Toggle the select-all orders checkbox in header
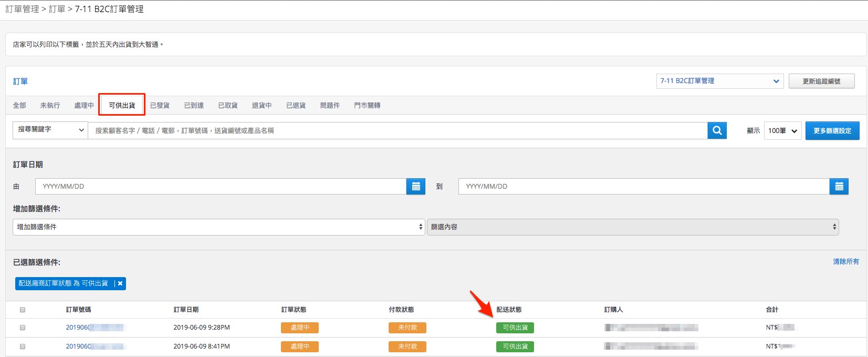868x357 pixels. [x=23, y=310]
